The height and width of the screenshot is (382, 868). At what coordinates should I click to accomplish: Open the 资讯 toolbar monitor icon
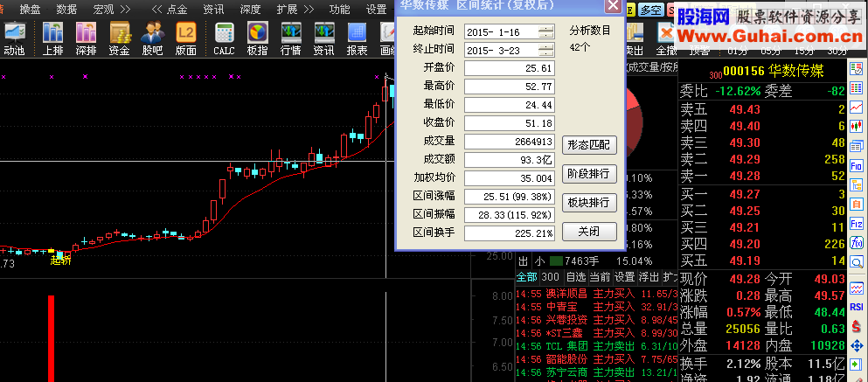323,38
